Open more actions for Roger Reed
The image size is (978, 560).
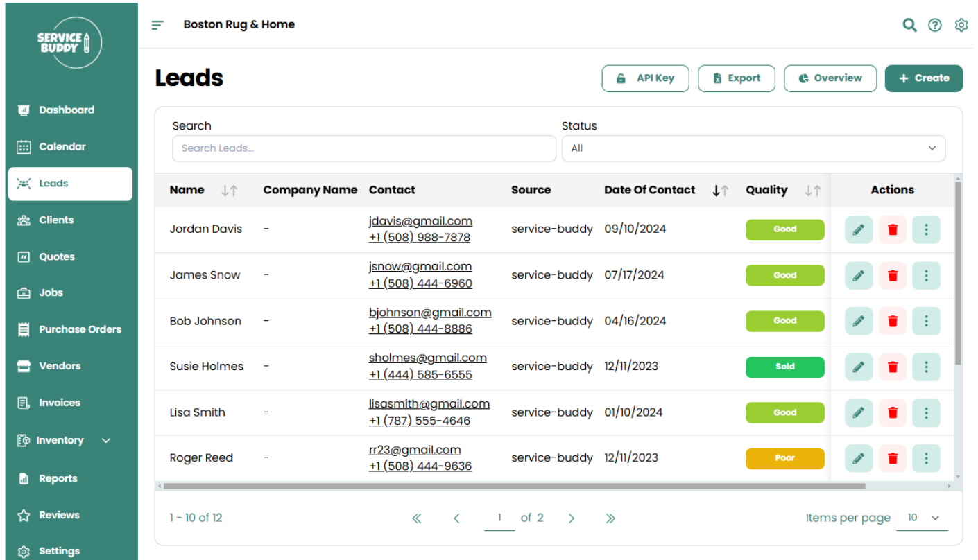click(926, 458)
